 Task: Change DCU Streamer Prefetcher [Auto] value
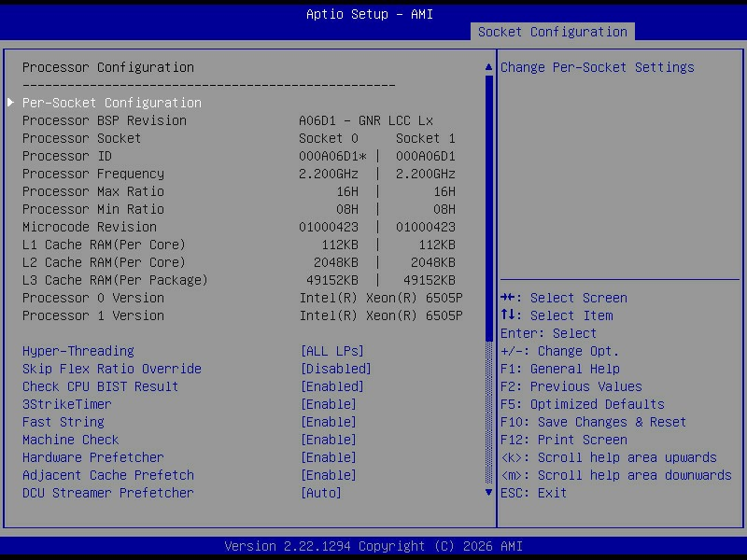click(x=321, y=493)
